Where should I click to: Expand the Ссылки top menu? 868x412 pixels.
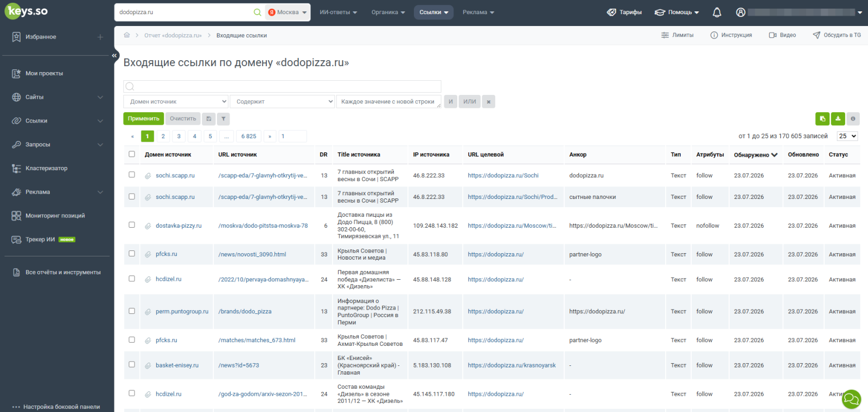[434, 12]
